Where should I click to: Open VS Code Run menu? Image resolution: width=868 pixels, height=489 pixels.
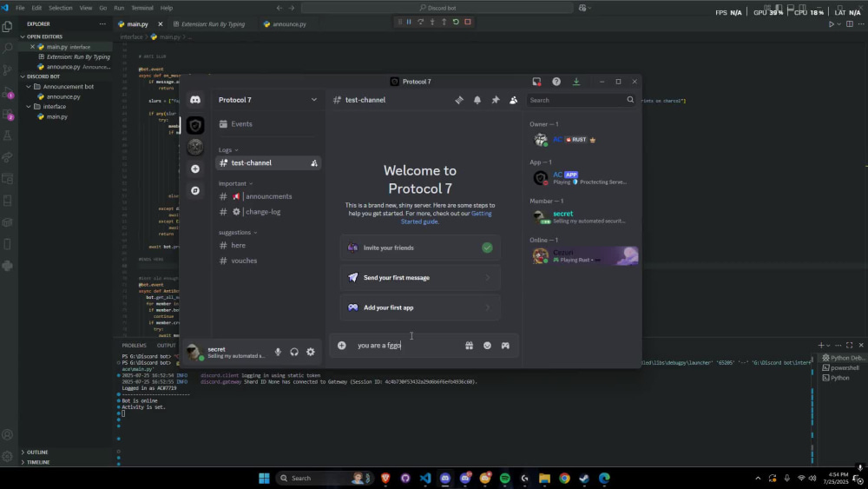(119, 8)
